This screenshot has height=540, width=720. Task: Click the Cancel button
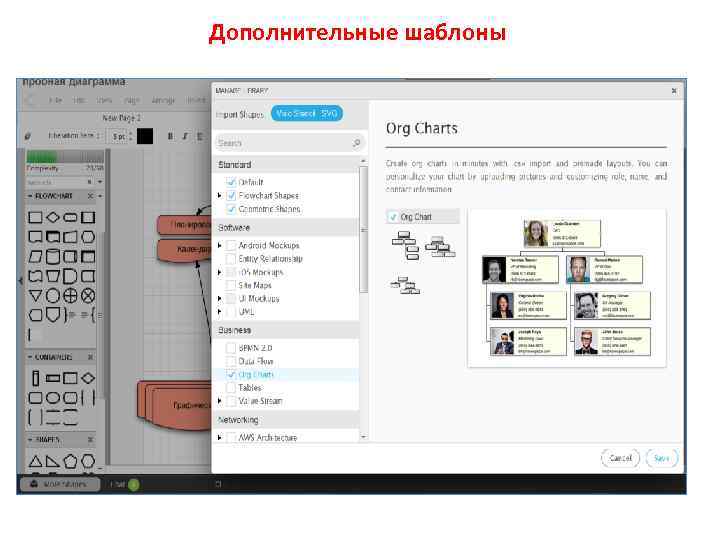click(620, 458)
